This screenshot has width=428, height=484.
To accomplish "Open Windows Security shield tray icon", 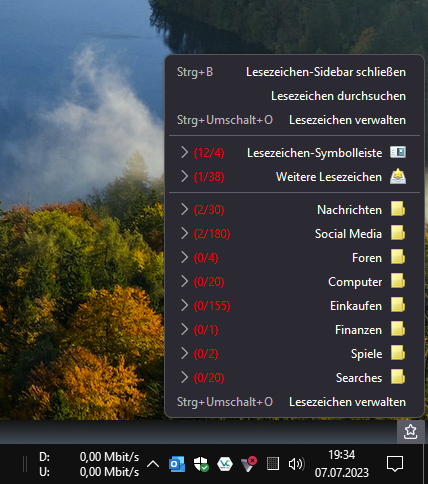I will point(201,464).
